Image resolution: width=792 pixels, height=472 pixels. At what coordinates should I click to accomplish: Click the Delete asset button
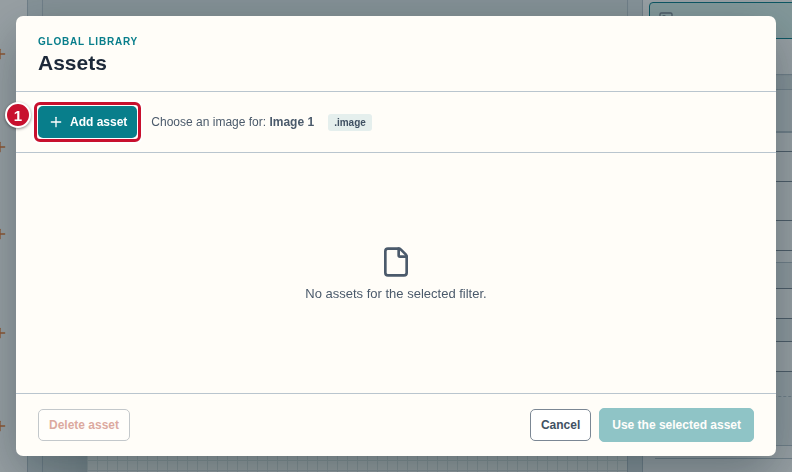(x=84, y=425)
